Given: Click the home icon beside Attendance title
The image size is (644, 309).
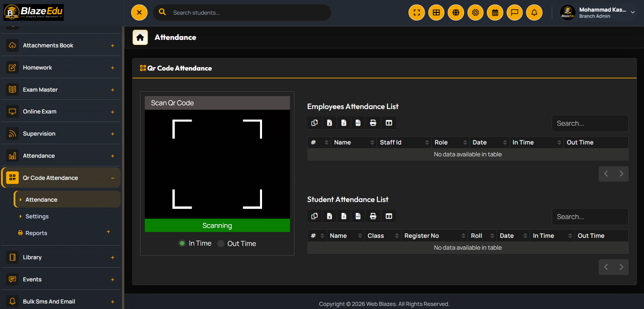Looking at the screenshot, I should click(140, 37).
